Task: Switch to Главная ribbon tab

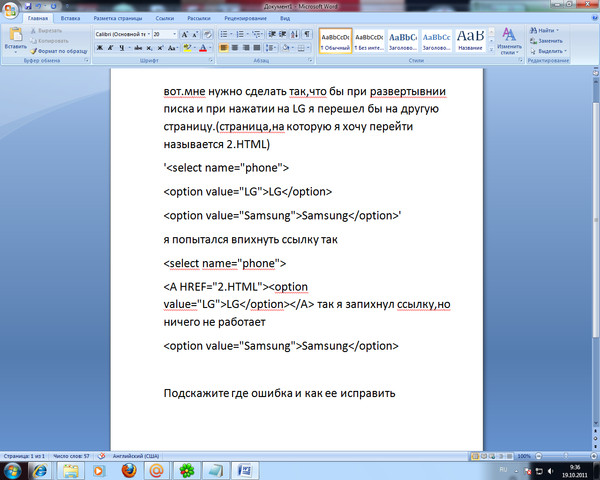Action: pos(38,18)
